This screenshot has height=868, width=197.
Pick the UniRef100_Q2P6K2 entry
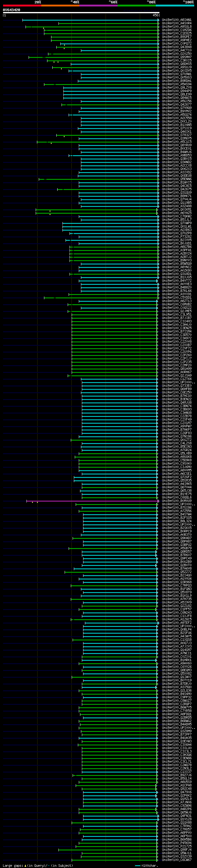coord(177,795)
